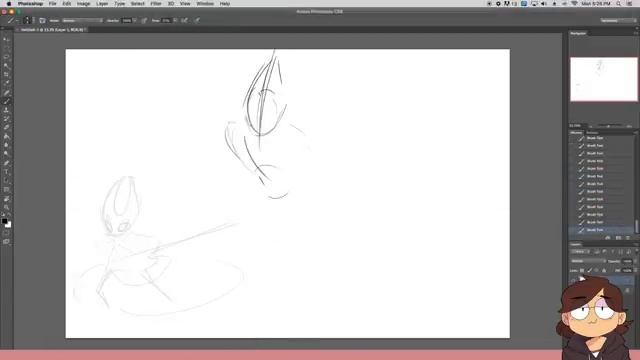Open the History panel options menu
640x360 pixels.
(636, 133)
